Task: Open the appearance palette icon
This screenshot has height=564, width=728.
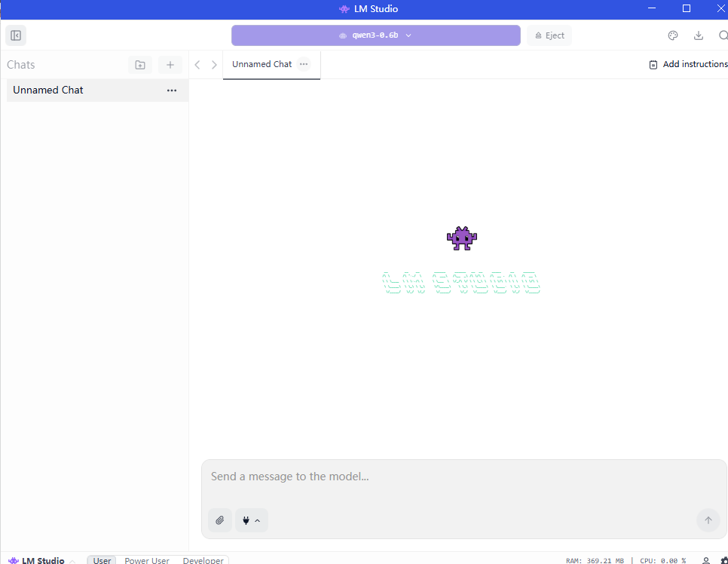Action: coord(673,35)
